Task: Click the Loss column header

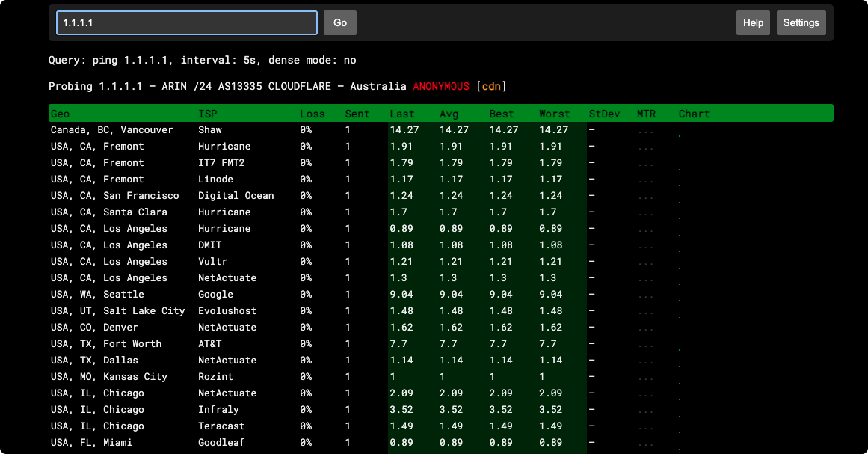Action: point(313,114)
